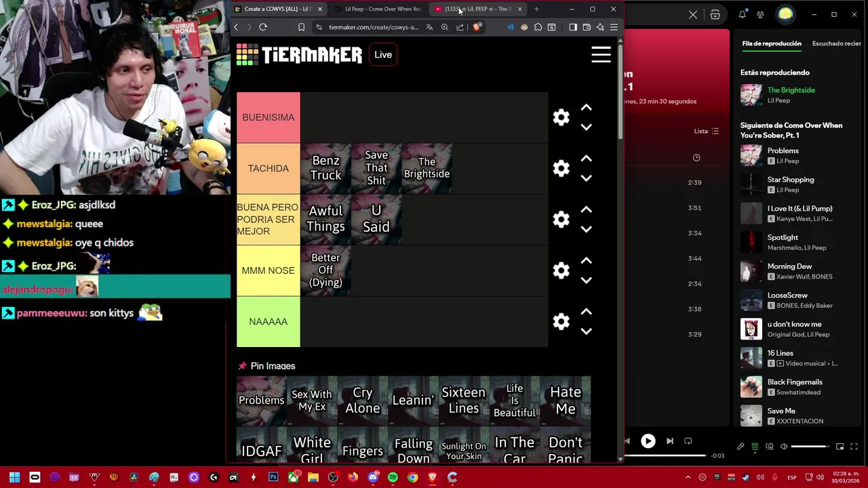The width and height of the screenshot is (868, 488).
Task: Open Brave Shields icon
Action: (x=477, y=27)
